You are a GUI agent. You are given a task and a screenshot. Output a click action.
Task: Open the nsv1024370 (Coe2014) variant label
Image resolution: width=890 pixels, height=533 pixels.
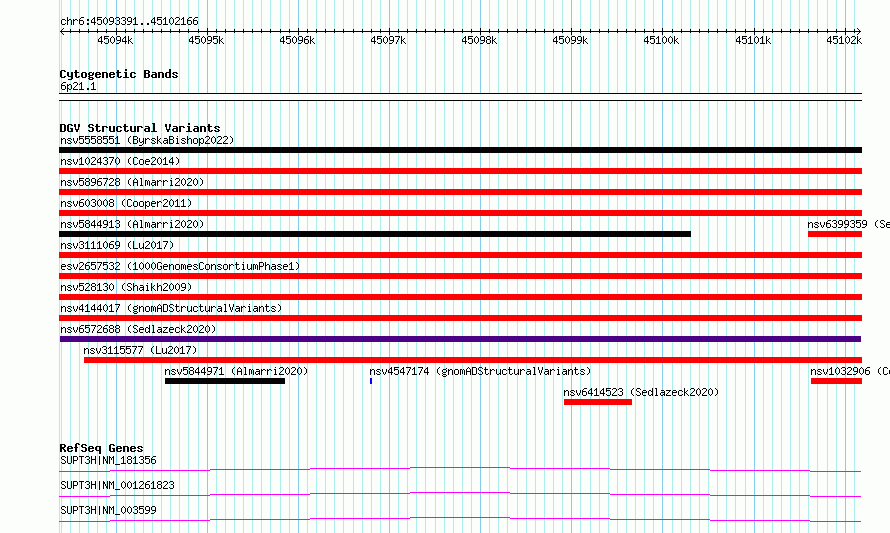120,161
